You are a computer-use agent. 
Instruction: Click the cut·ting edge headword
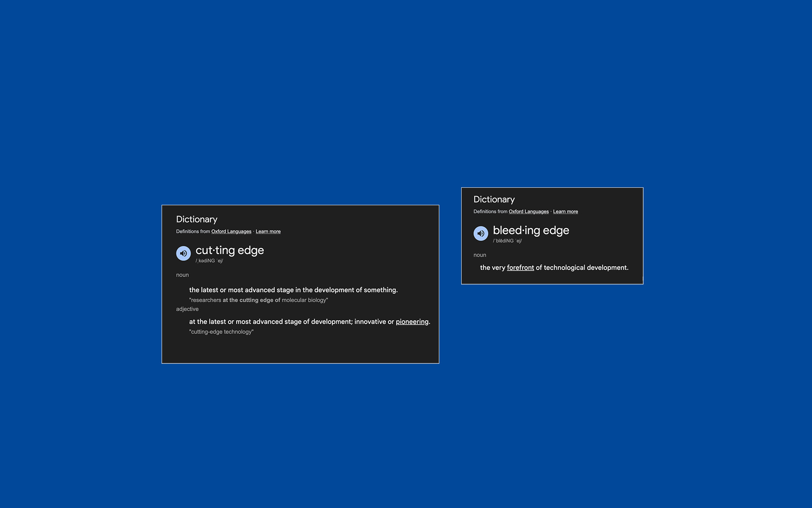coord(230,250)
